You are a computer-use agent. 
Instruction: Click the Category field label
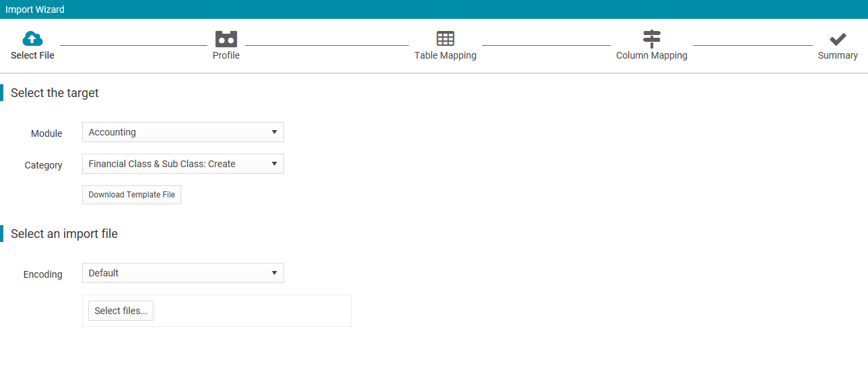click(44, 165)
